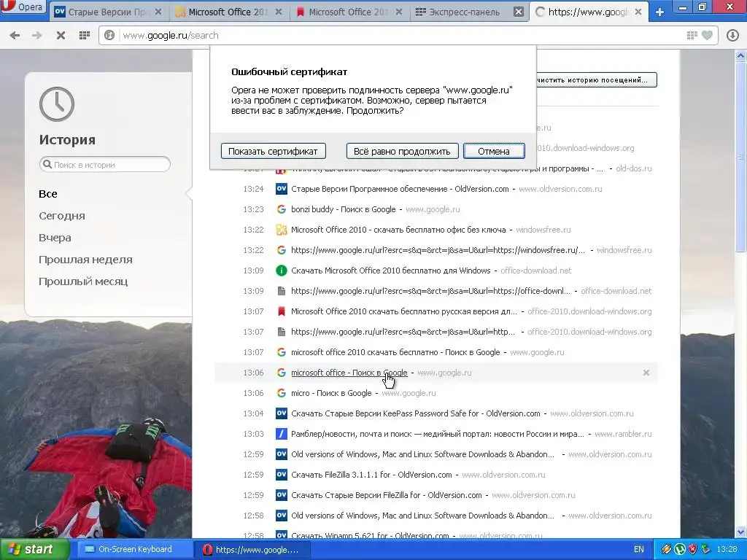747x560 pixels.
Task: Click the heart bookmark icon
Action: tap(708, 35)
